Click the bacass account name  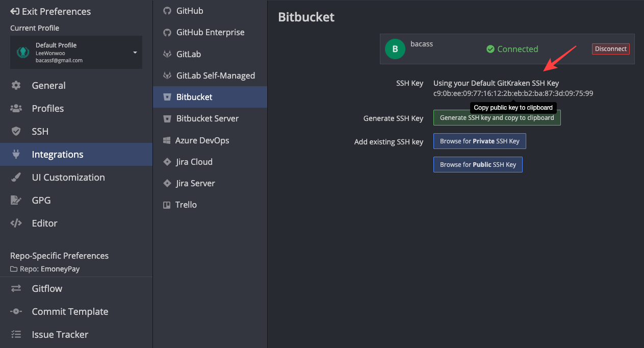[x=422, y=44]
